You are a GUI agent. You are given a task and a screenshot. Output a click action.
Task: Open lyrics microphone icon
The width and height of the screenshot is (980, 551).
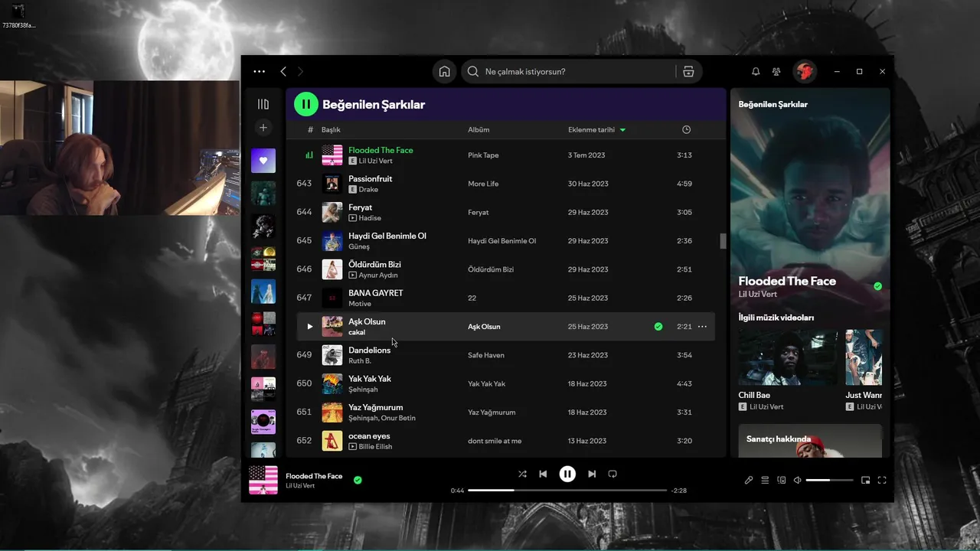point(749,480)
